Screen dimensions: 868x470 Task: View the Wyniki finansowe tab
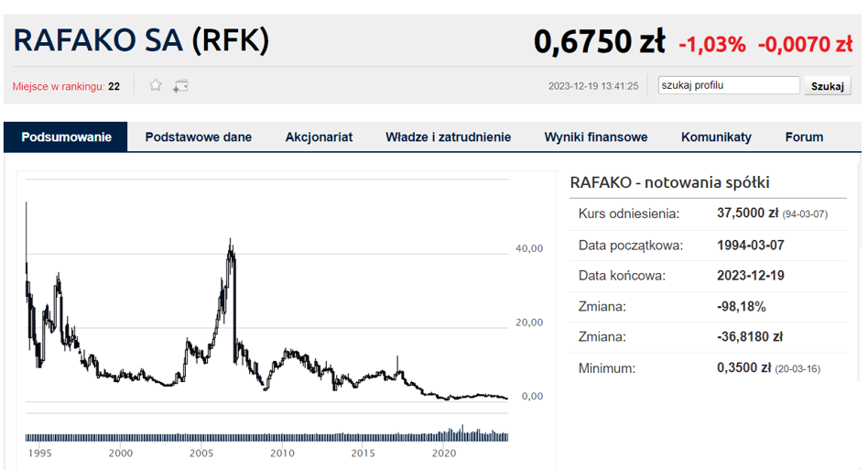[x=596, y=137]
